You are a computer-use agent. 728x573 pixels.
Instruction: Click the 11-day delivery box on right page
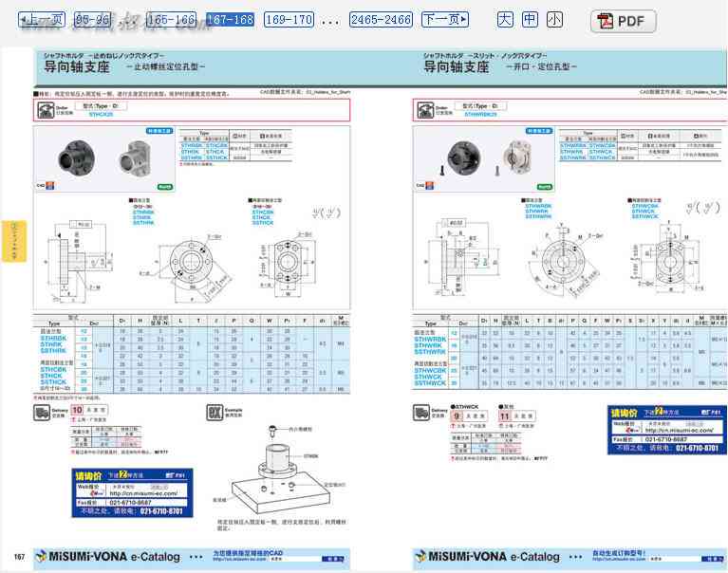[516, 416]
